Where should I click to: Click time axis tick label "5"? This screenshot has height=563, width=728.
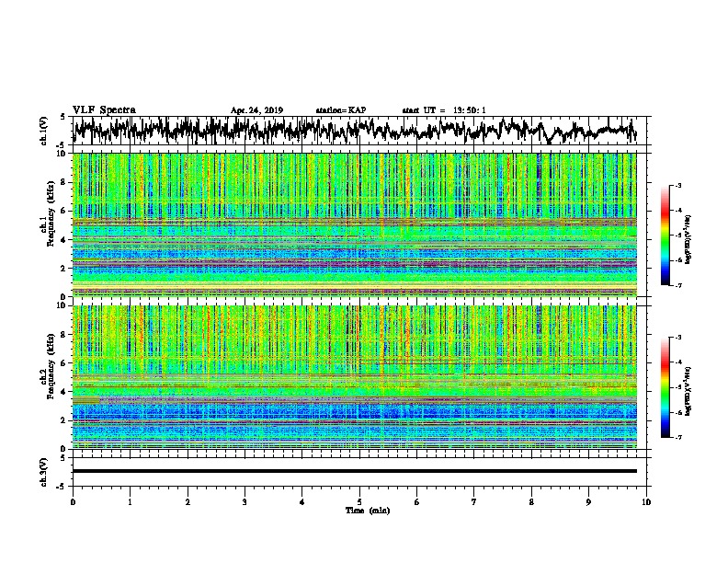359,502
